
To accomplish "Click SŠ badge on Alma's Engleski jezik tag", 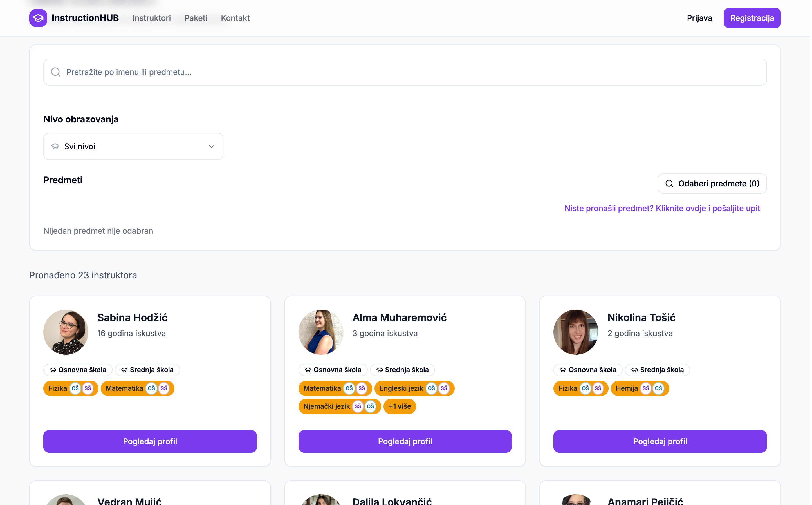I will click(445, 389).
